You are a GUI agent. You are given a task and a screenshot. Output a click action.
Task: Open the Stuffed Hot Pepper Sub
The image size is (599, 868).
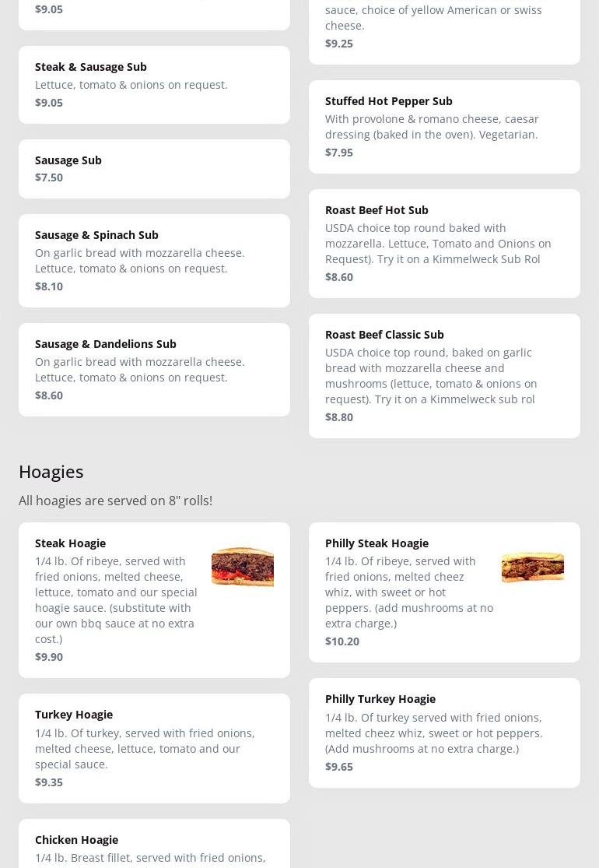pos(444,126)
